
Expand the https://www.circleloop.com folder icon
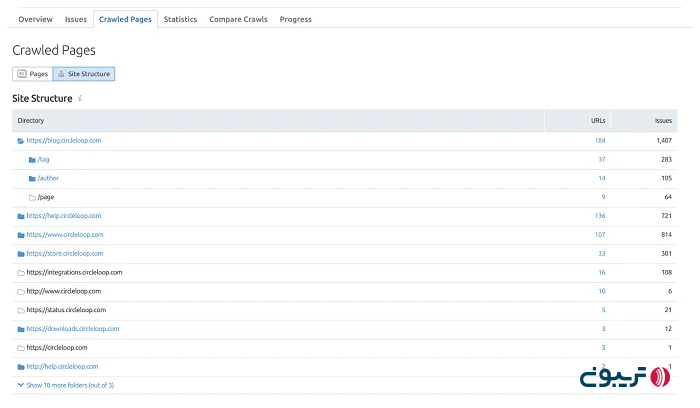tap(21, 235)
